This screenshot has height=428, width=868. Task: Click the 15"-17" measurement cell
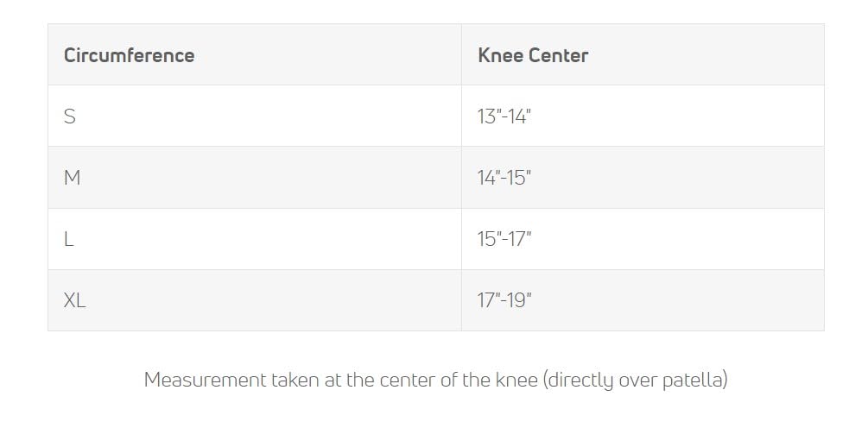pos(504,239)
